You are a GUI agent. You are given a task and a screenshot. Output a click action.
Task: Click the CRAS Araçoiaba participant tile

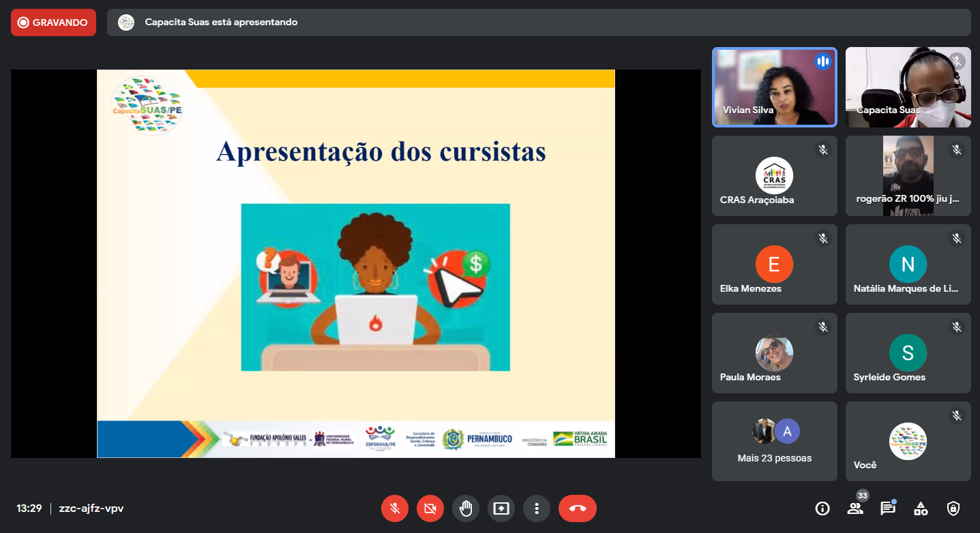pyautogui.click(x=774, y=176)
